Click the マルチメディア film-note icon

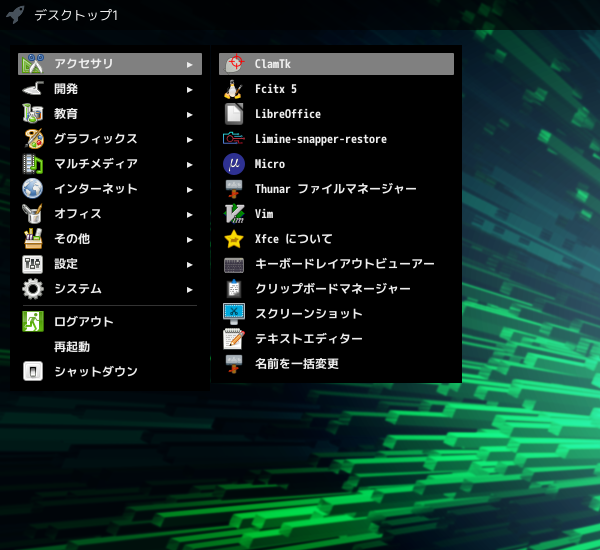[33, 164]
